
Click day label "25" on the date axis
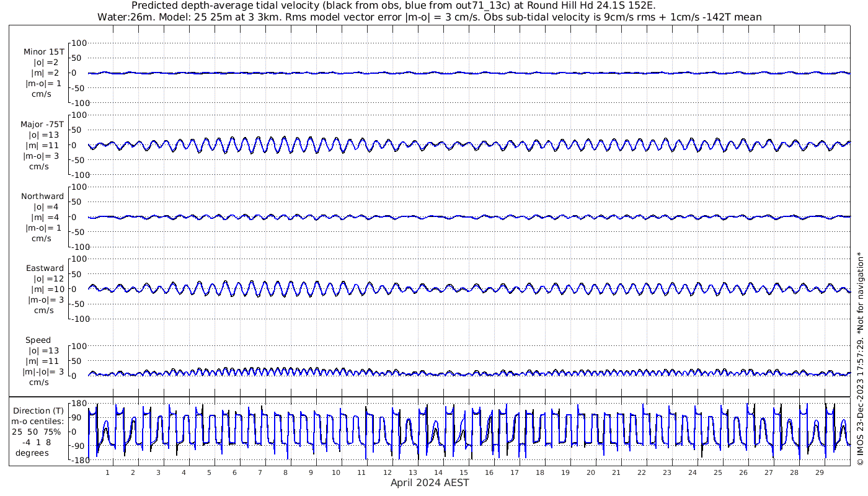point(717,472)
